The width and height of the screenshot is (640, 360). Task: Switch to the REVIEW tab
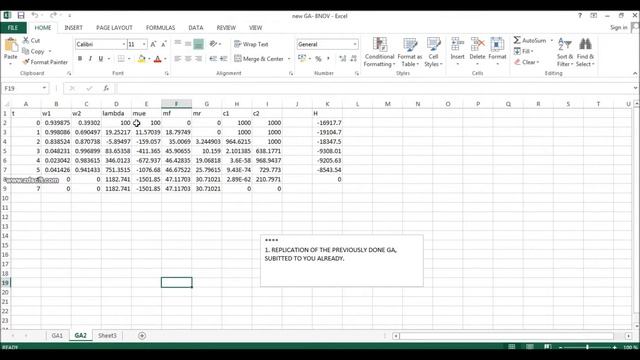[x=226, y=28]
